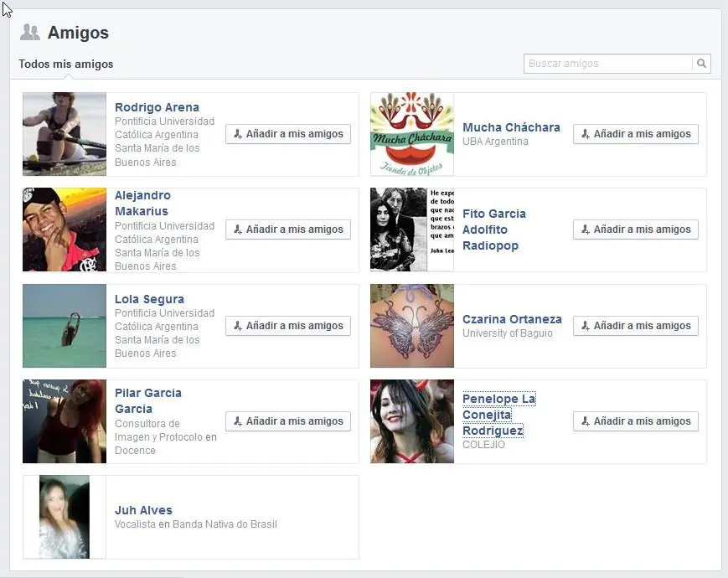The height and width of the screenshot is (578, 728).
Task: Click Alejandro Makarius's Pontificia Universidad text
Action: point(164,246)
